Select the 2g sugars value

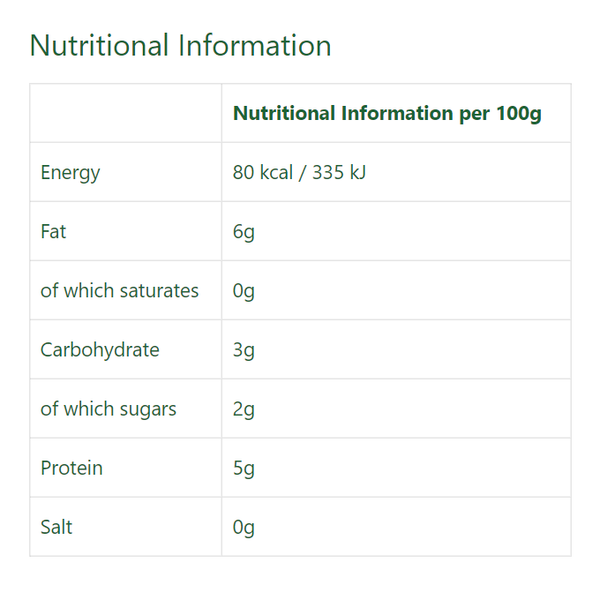pyautogui.click(x=244, y=409)
